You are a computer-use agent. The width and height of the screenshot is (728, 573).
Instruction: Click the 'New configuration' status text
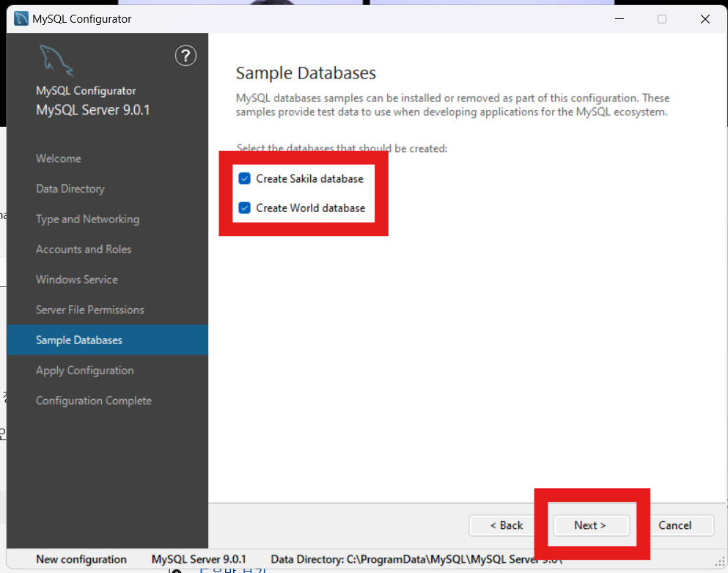click(81, 559)
